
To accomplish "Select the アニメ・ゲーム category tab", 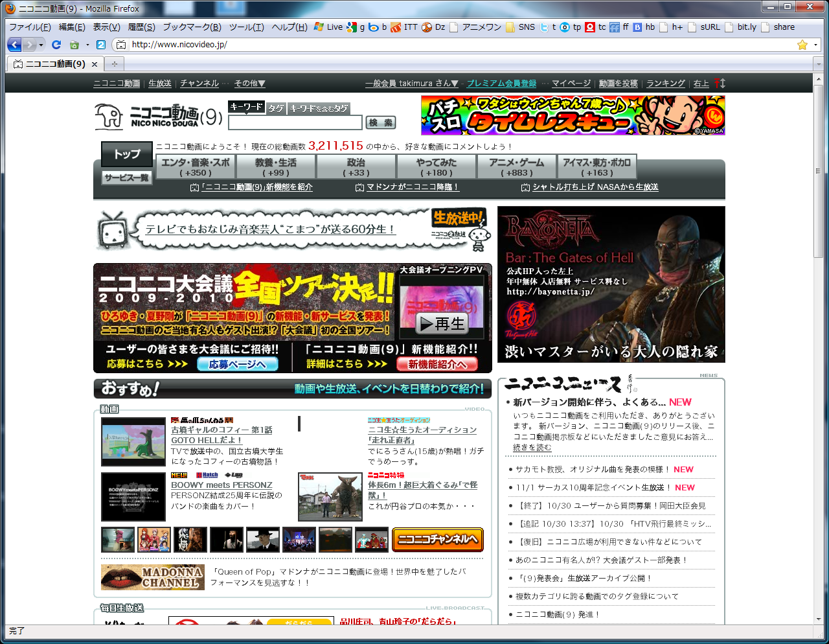I will 516,167.
